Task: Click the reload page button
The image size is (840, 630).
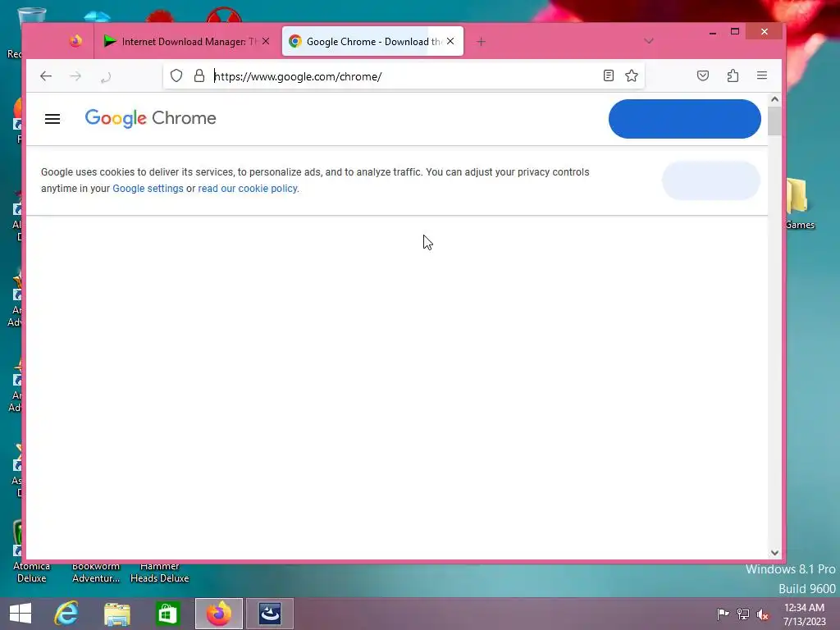Action: click(x=106, y=77)
